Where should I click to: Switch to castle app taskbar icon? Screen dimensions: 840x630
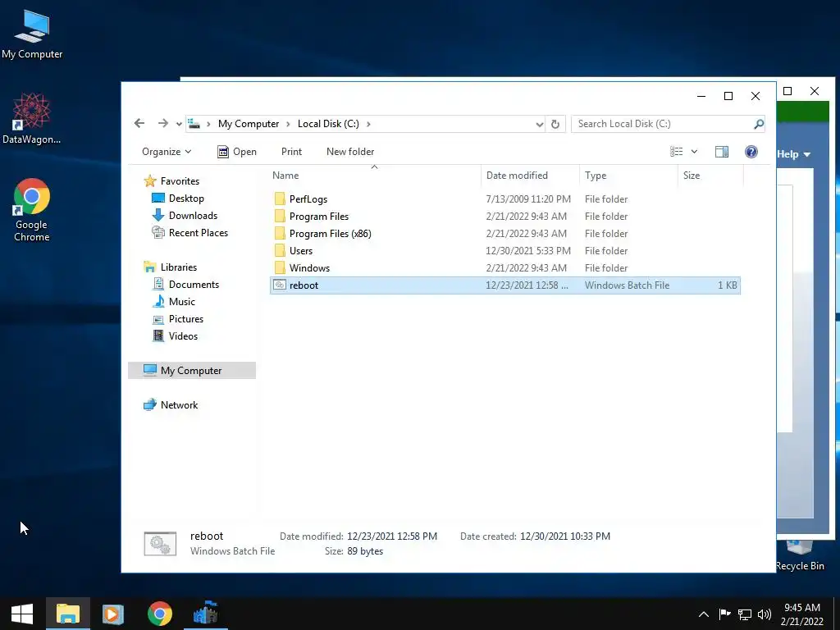click(x=206, y=614)
